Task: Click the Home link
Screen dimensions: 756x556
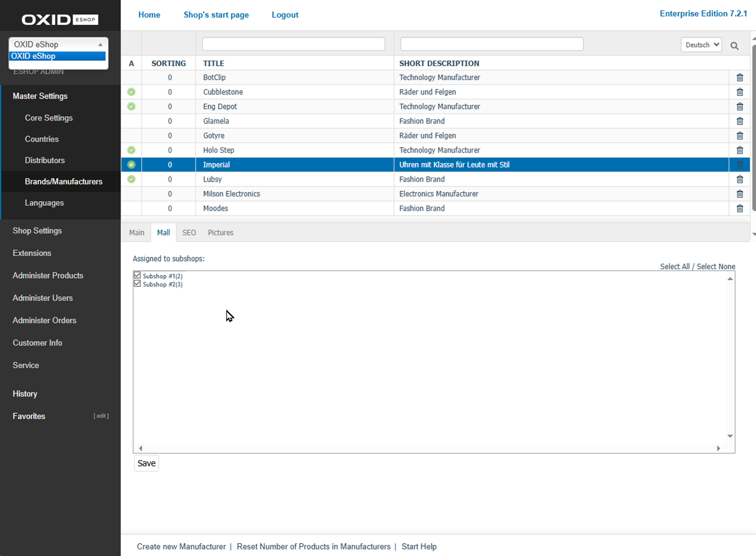Action: click(149, 15)
